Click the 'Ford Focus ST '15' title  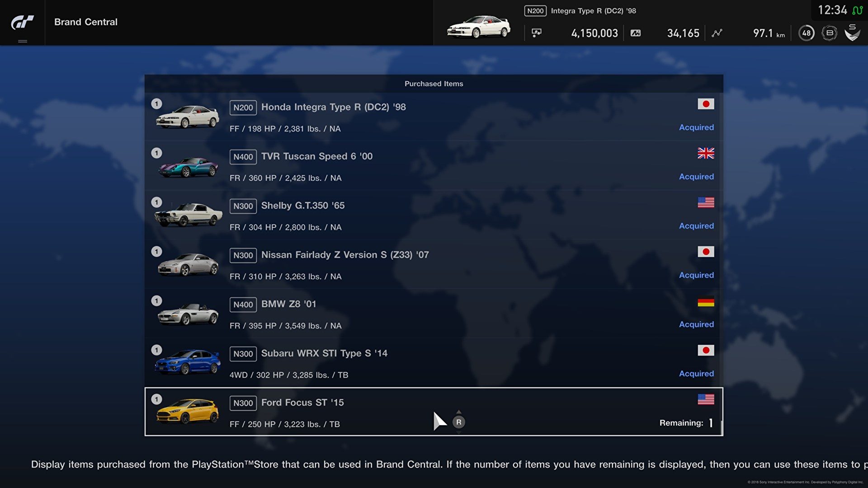coord(302,403)
